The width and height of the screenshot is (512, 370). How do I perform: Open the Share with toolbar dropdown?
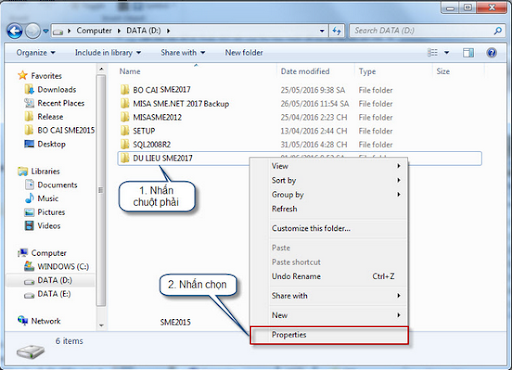(x=183, y=53)
